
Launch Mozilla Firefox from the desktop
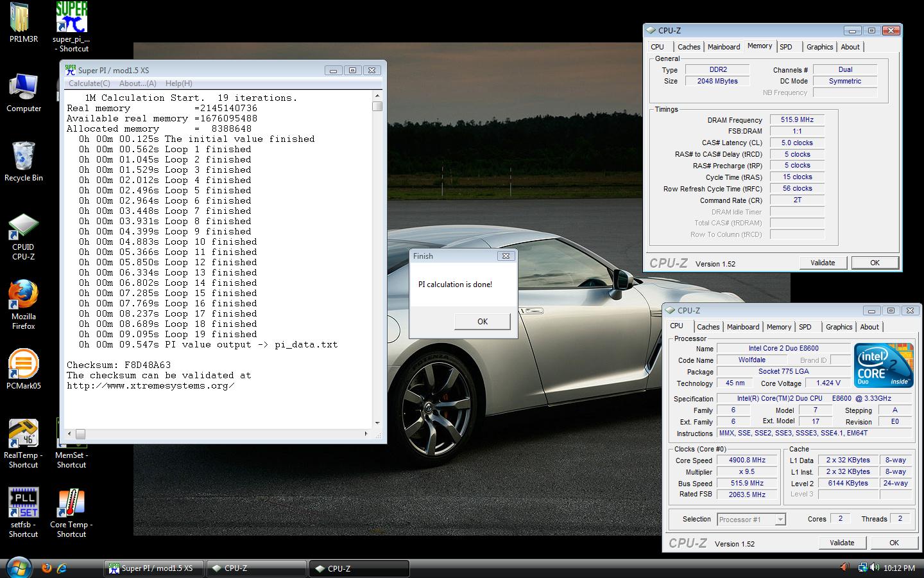pos(24,305)
